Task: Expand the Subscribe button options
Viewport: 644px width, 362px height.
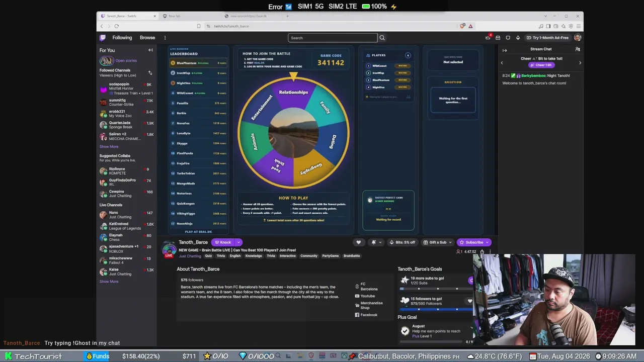Action: click(487, 242)
